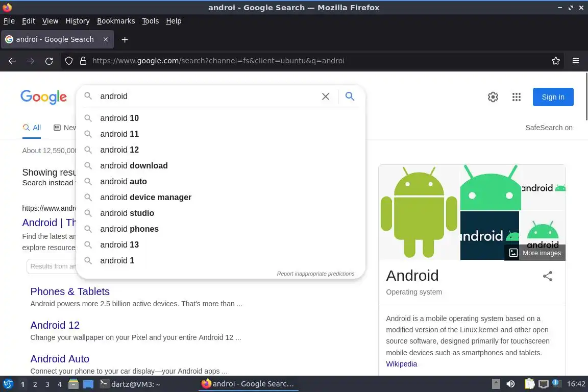588x392 pixels.
Task: Open file manager from taskbar
Action: (73, 384)
